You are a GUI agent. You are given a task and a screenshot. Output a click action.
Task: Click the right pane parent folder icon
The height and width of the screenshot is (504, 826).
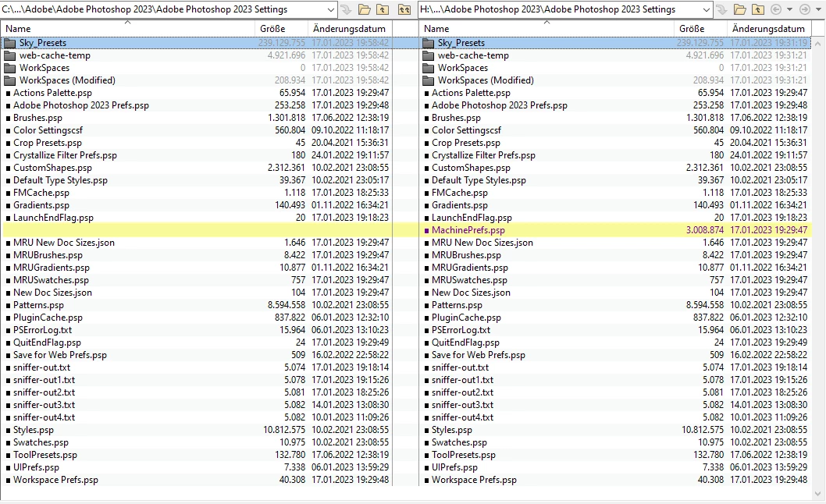[758, 9]
